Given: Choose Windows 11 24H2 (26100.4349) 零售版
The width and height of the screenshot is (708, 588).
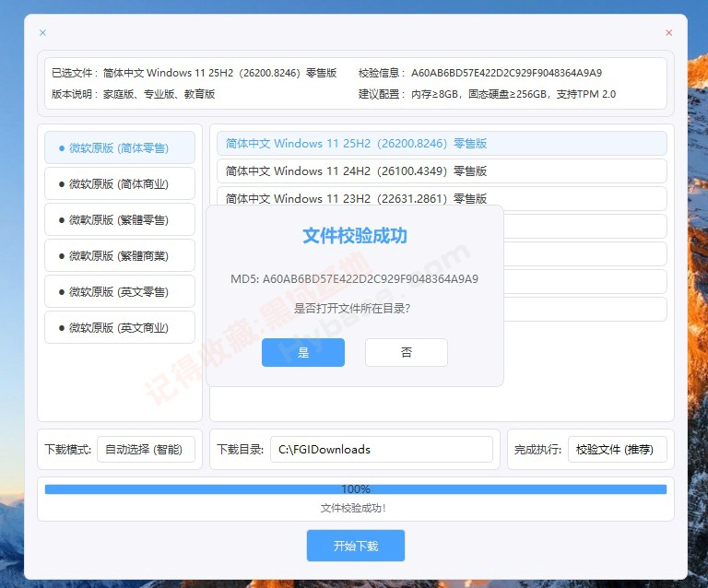Looking at the screenshot, I should pyautogui.click(x=442, y=171).
